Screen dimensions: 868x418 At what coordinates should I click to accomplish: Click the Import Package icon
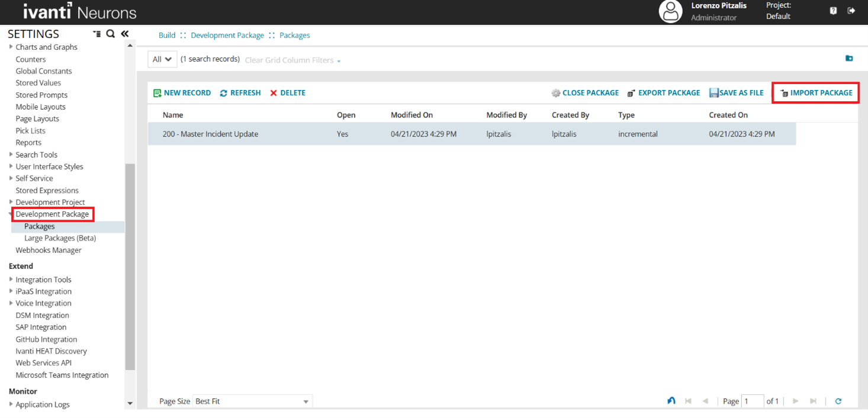(784, 93)
